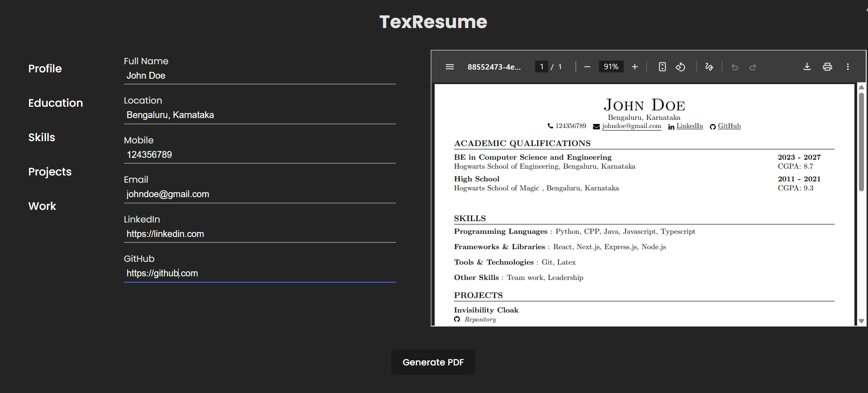Image resolution: width=868 pixels, height=393 pixels.
Task: Click the zoom in plus icon
Action: (x=635, y=67)
